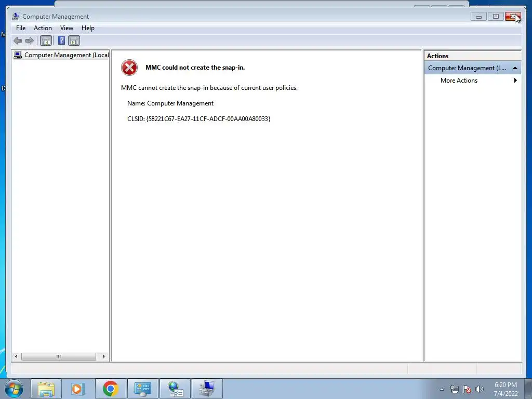Close the Computer Management window

point(513,16)
